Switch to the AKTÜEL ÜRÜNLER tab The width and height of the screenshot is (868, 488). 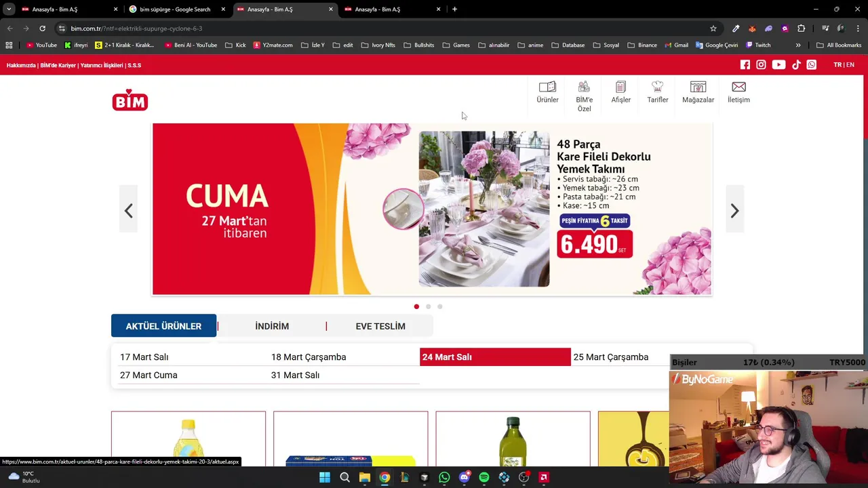163,326
